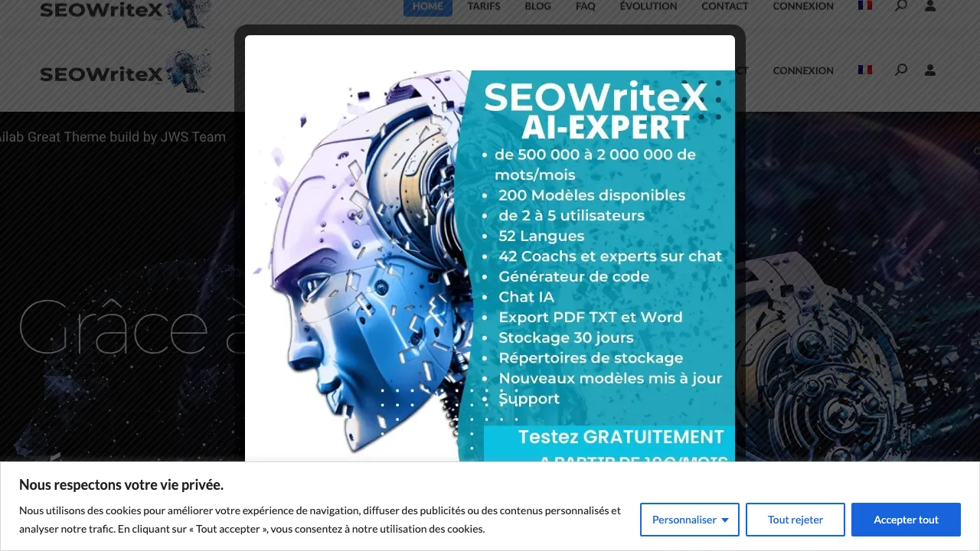
Task: Open the TARIFS menu item
Action: pos(484,6)
